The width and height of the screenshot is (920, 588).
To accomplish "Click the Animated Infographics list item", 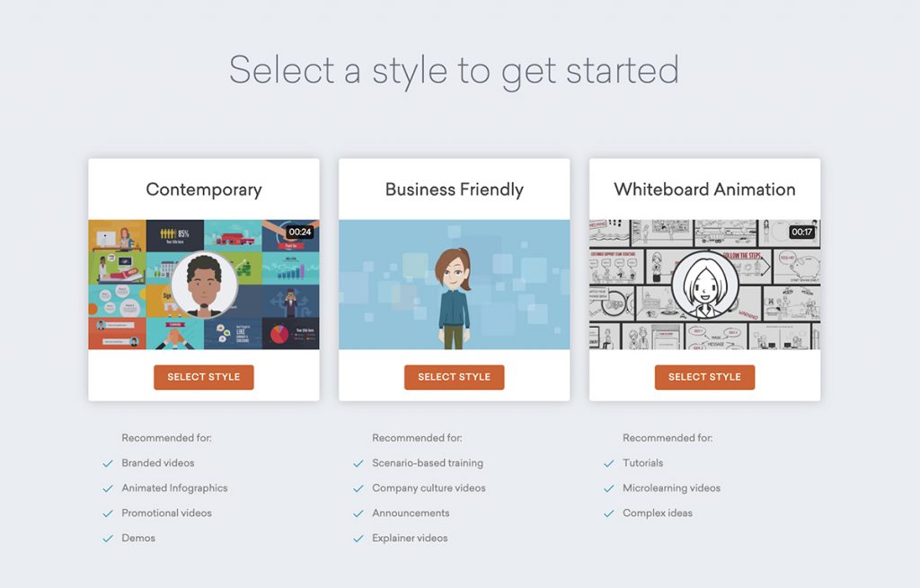I will click(174, 487).
